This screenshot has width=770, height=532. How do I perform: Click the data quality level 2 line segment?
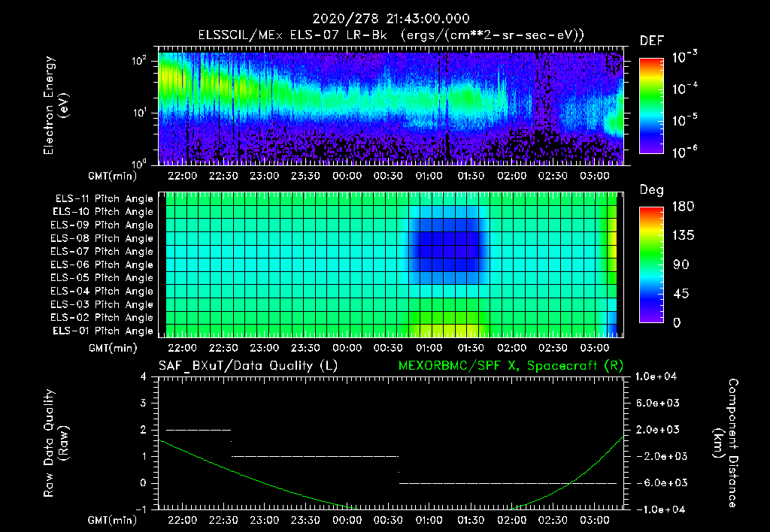coord(199,430)
